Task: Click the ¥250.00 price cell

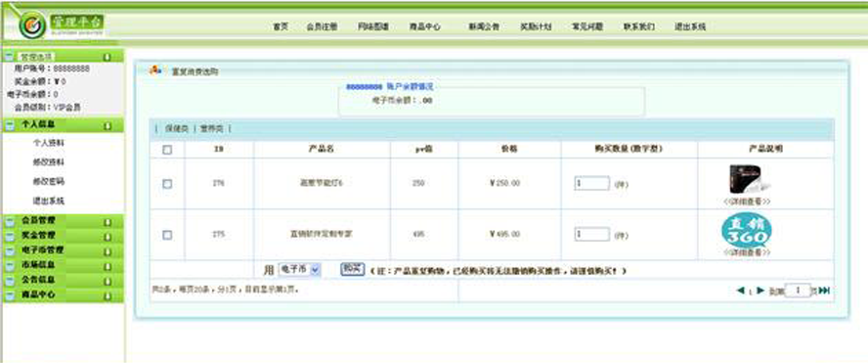Action: pos(509,183)
